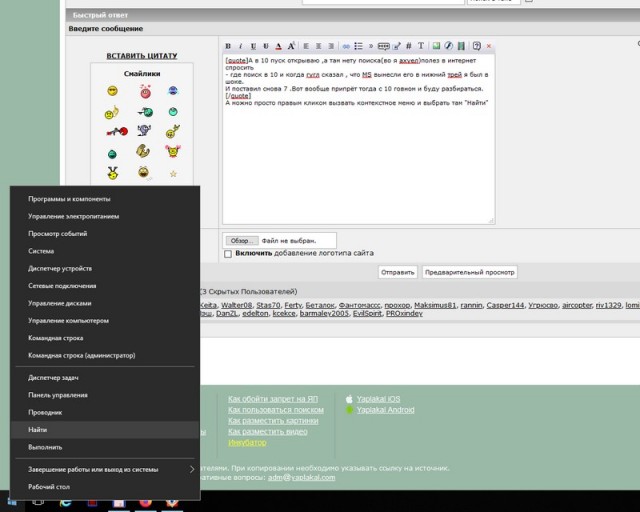Open 'Как обойти запрет на ЯП' link

coord(273,399)
